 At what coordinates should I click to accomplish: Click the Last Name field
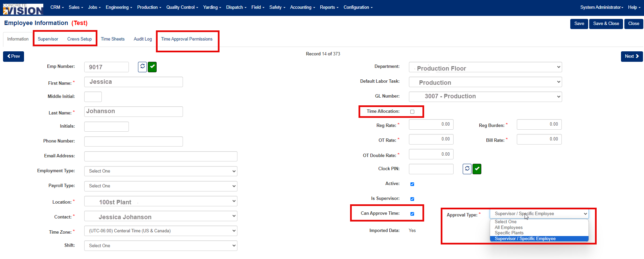[x=134, y=111]
